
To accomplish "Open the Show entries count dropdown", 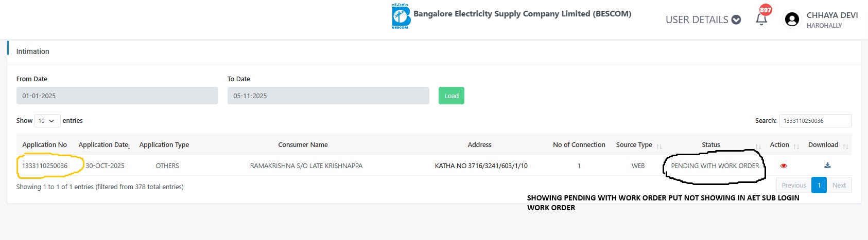I will [47, 121].
